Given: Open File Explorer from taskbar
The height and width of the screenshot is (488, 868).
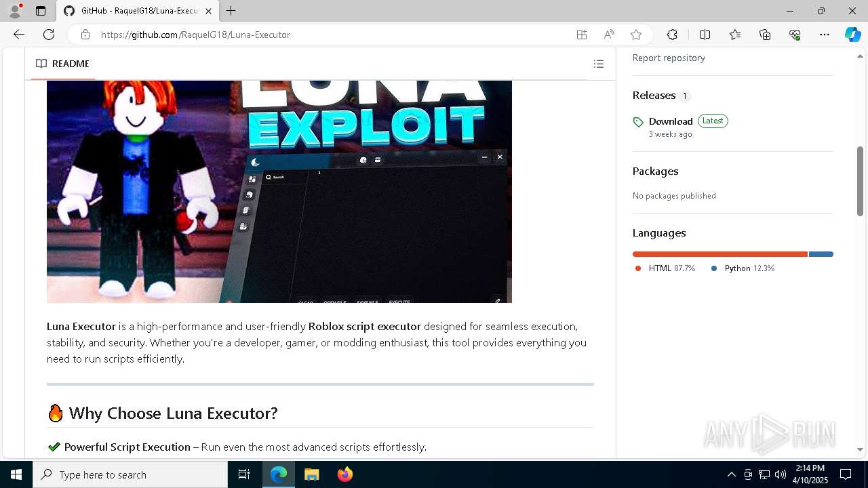Looking at the screenshot, I should click(312, 474).
